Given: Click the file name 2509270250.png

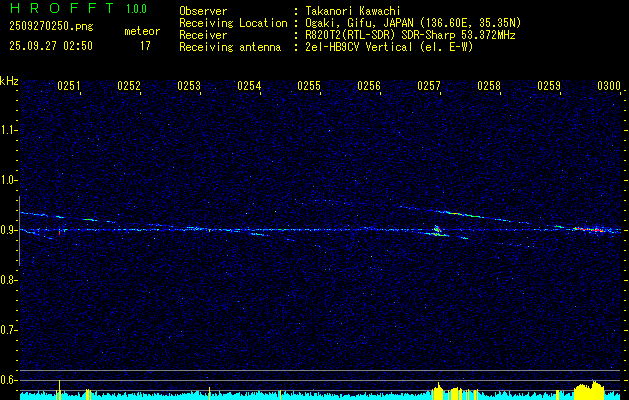Looking at the screenshot, I should point(51,26).
